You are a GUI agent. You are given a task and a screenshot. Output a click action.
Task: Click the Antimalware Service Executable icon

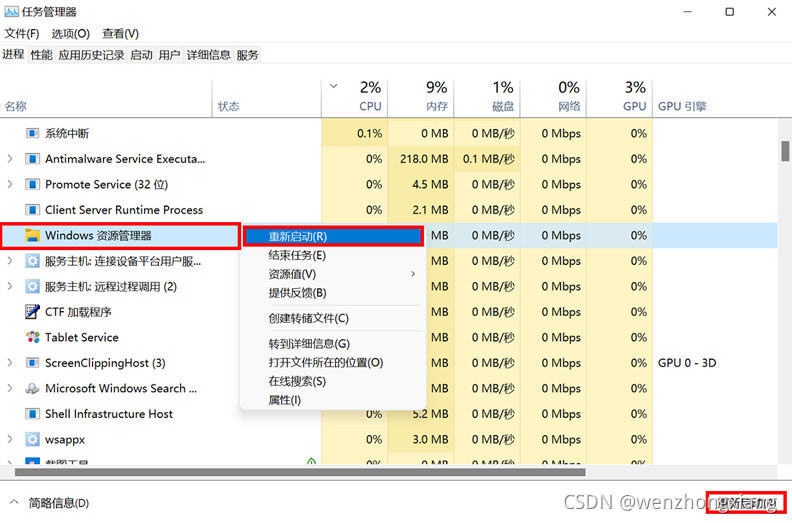(x=32, y=159)
